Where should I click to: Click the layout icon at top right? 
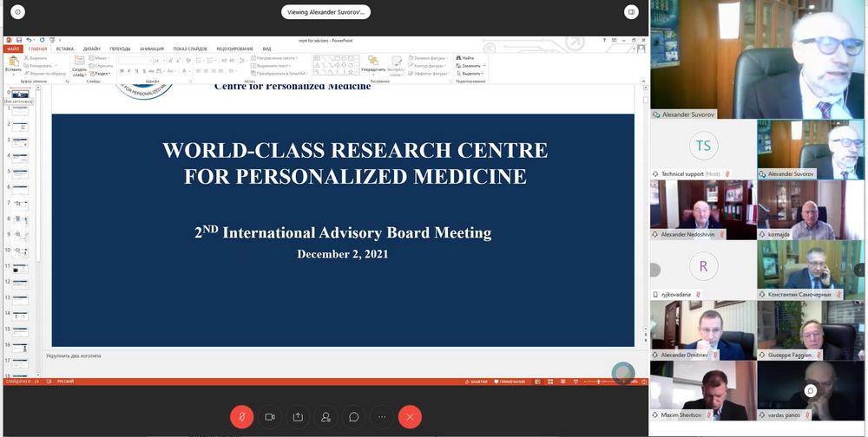click(x=632, y=12)
